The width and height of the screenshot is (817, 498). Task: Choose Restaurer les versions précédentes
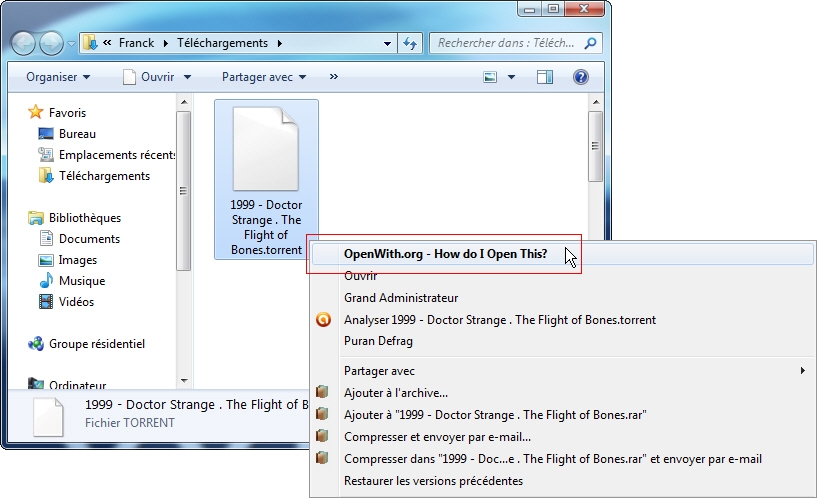click(434, 481)
